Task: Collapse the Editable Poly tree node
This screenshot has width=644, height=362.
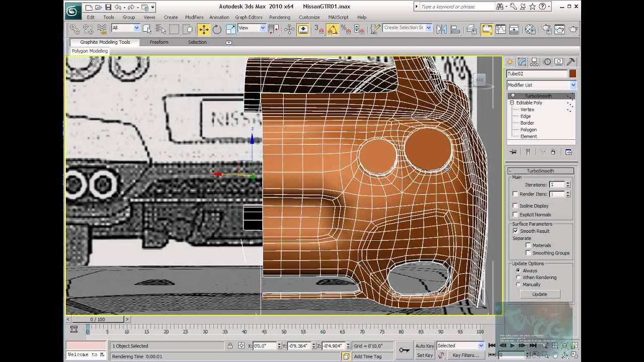Action: click(x=512, y=103)
